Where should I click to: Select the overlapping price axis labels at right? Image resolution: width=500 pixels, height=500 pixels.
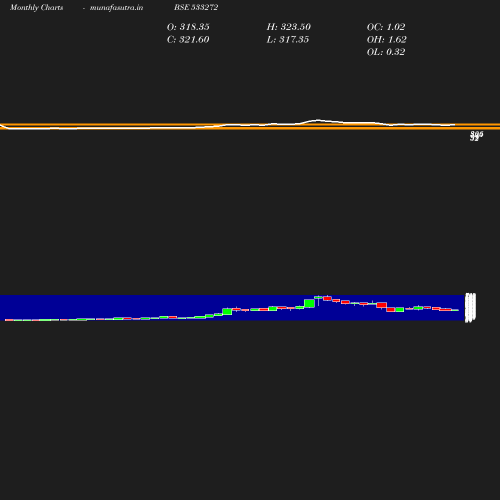476,136
